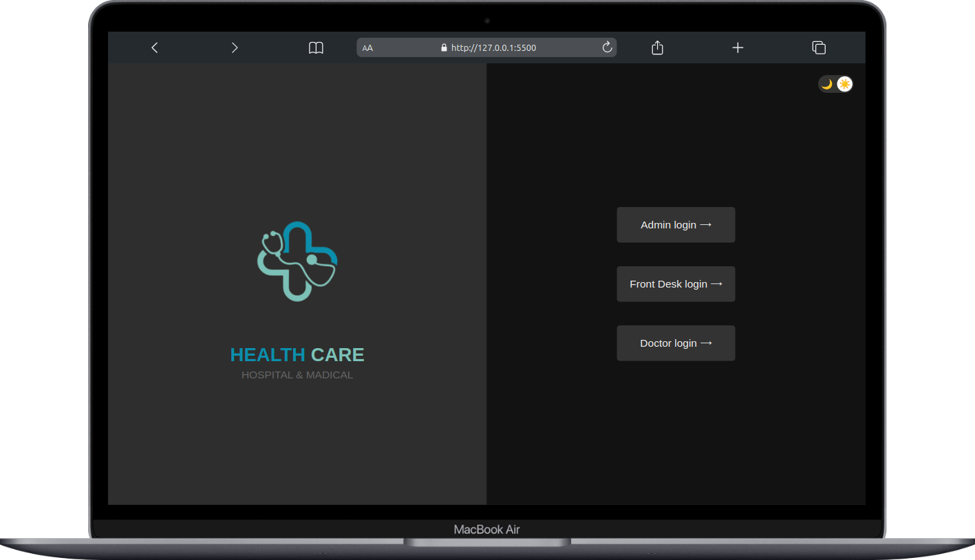Open the Doctor login page
The width and height of the screenshot is (975, 560).
676,343
